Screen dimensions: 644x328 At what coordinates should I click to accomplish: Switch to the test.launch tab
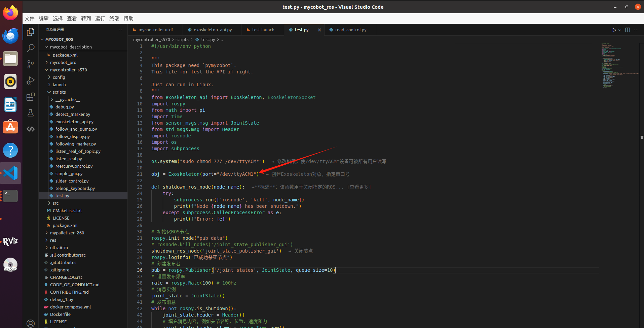(x=263, y=30)
